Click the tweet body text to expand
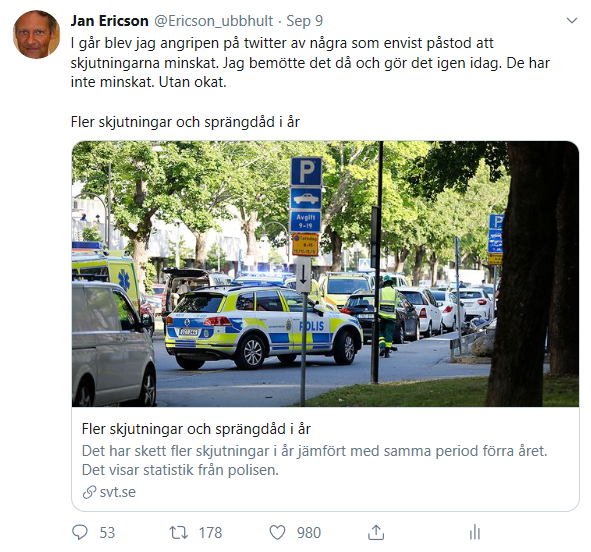This screenshot has height=552, width=591. click(x=310, y=63)
